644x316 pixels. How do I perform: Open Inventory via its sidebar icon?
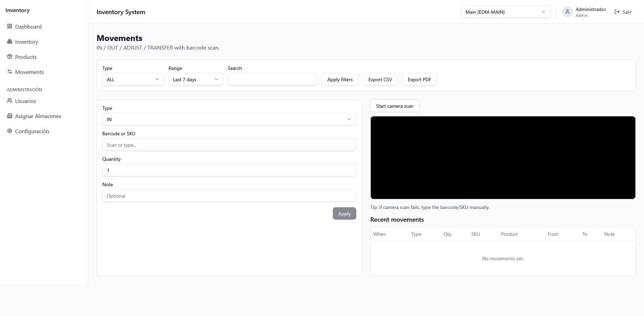point(10,42)
